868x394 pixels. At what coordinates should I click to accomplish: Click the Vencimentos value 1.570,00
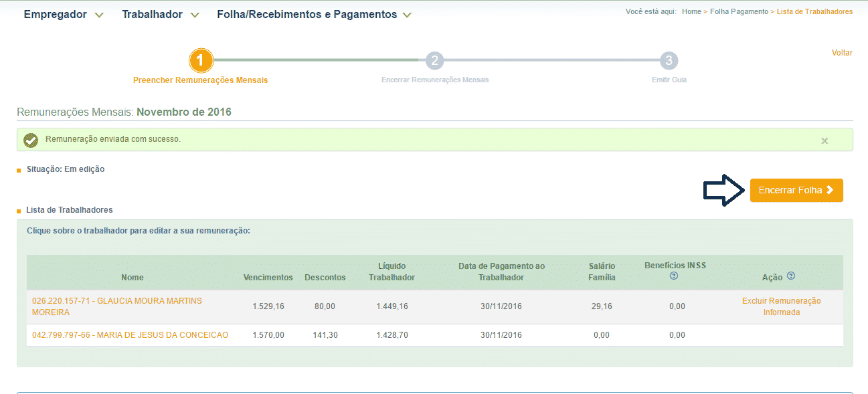tap(268, 335)
